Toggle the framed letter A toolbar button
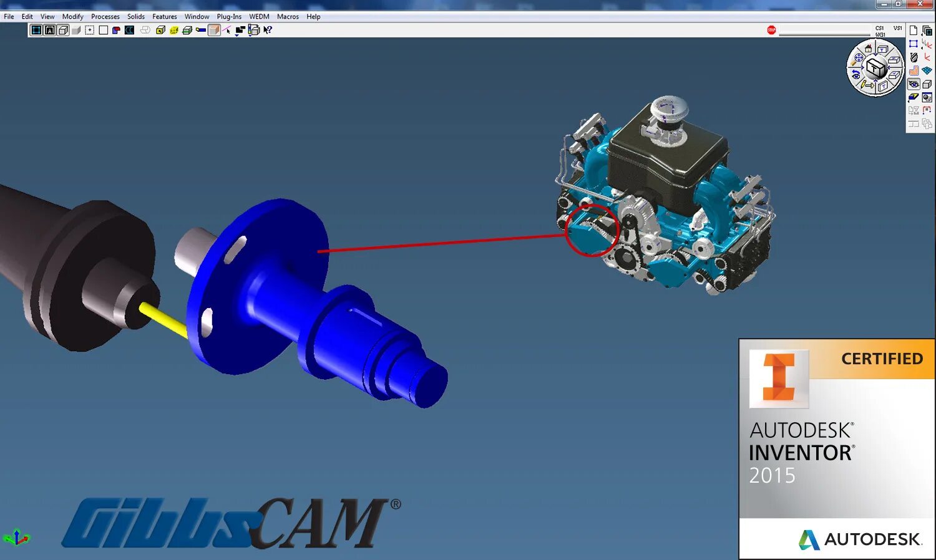The image size is (936, 560). (50, 30)
